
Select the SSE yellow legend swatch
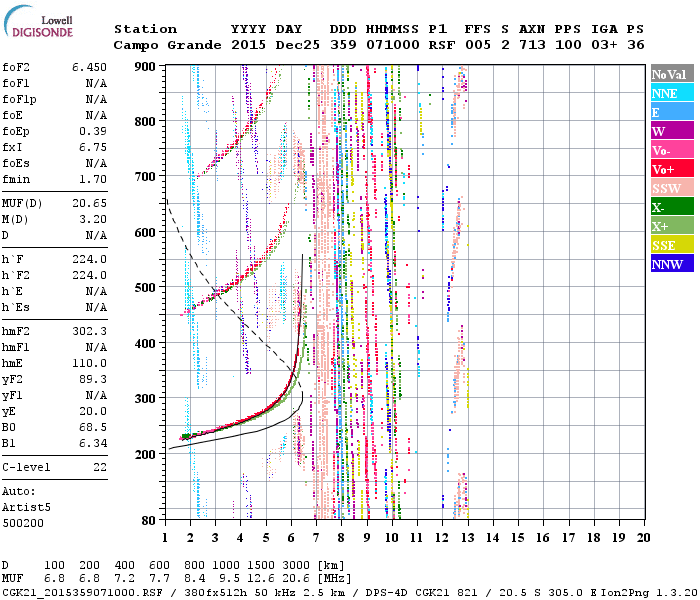[672, 244]
